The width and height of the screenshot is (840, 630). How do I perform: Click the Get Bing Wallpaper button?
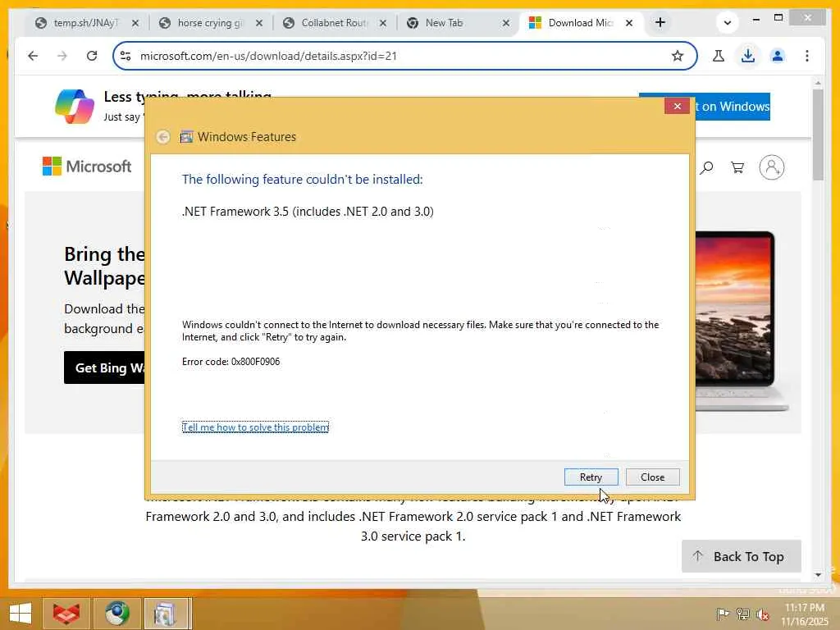(104, 367)
